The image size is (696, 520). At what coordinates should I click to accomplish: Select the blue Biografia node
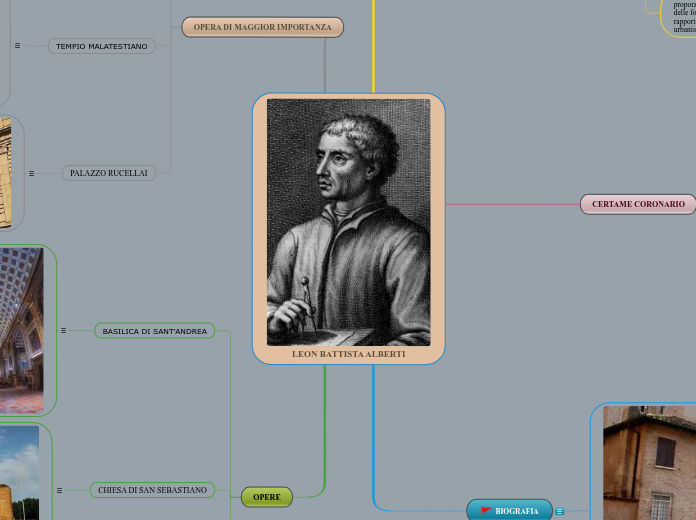(510, 511)
